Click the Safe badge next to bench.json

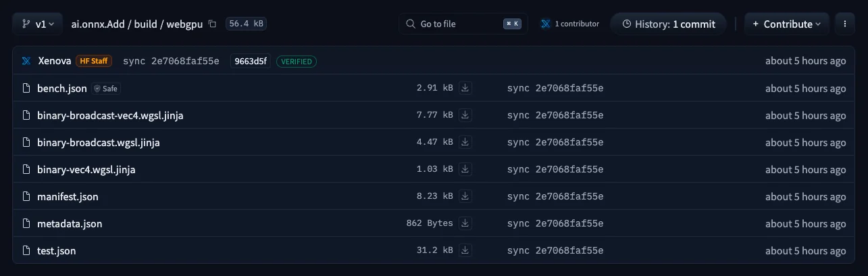click(x=106, y=89)
